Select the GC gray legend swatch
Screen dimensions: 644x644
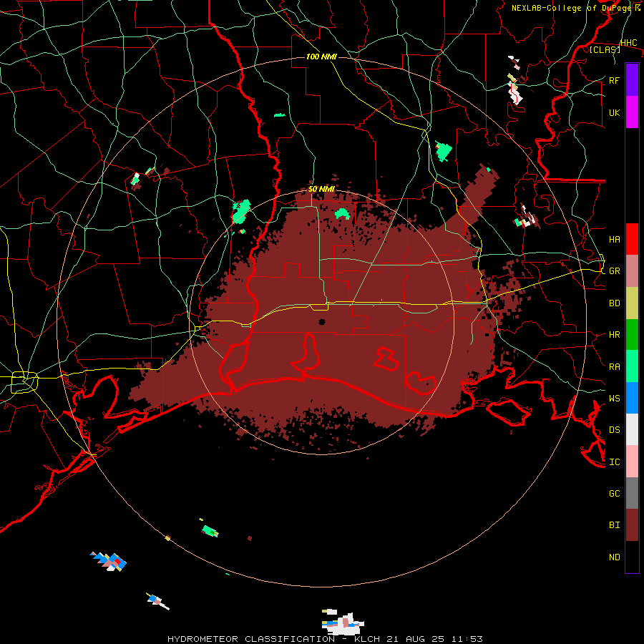point(632,493)
